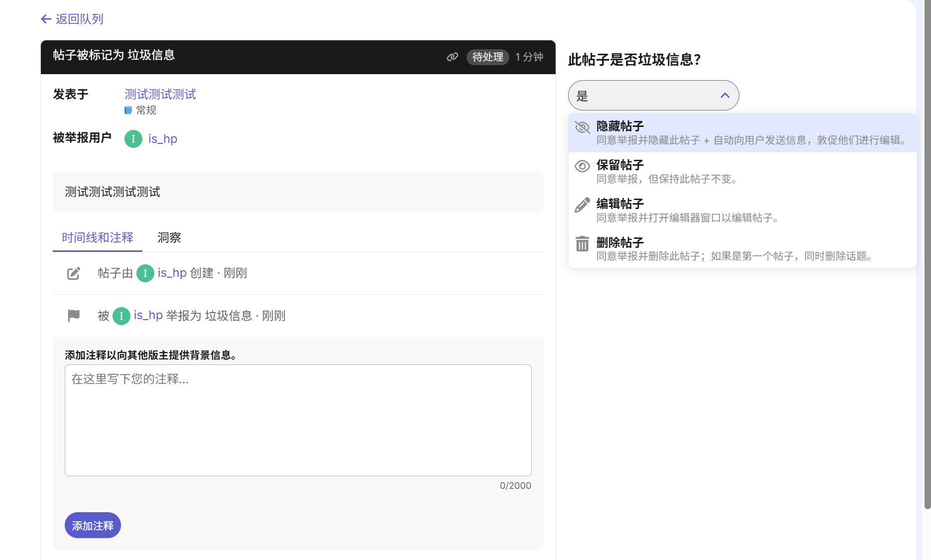Select the 保留帖子 option
931x560 pixels.
[742, 172]
